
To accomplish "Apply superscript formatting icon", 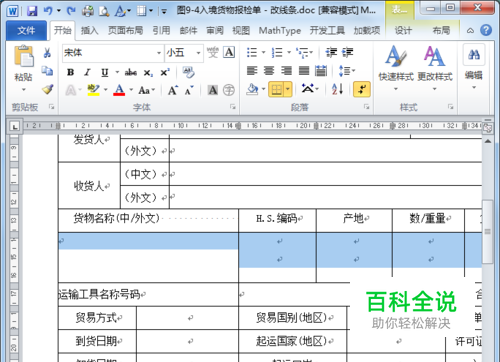I will [x=165, y=72].
